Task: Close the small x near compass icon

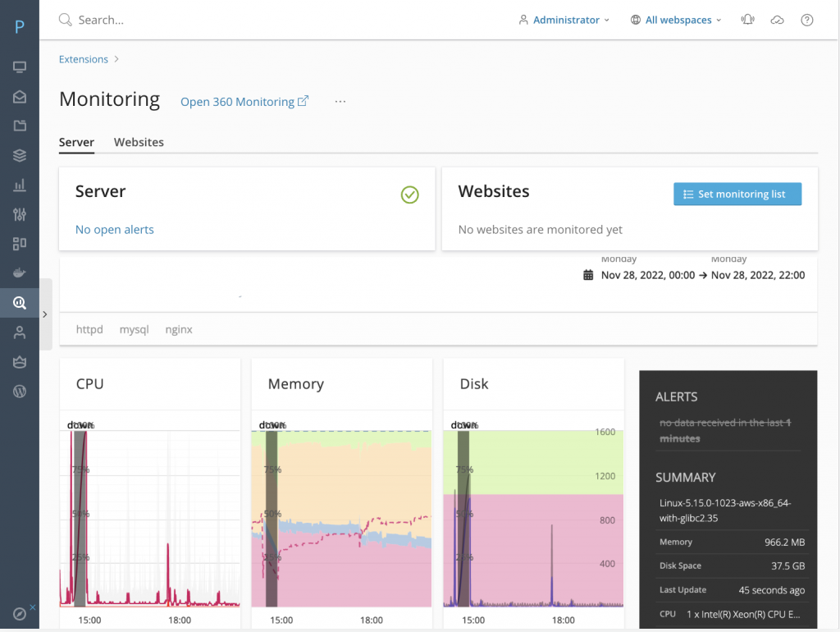Action: [x=33, y=607]
